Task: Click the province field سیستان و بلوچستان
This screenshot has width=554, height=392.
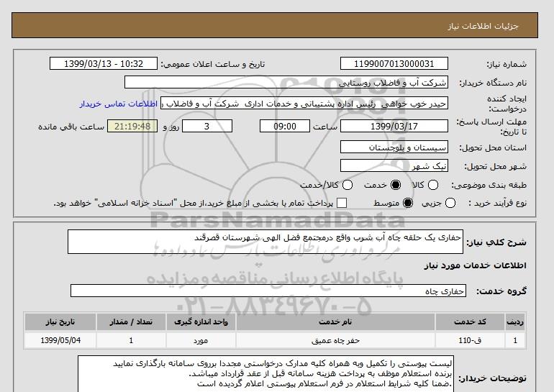Action: pos(394,147)
